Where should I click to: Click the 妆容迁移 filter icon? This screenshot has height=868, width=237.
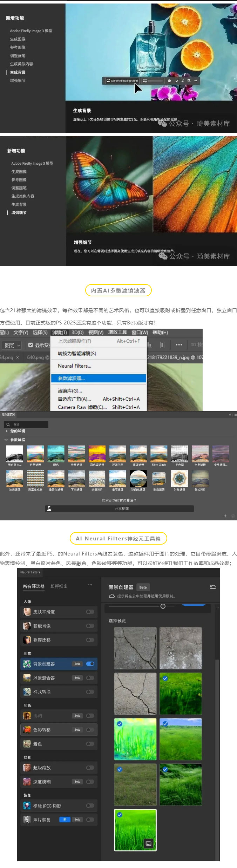coord(27,640)
